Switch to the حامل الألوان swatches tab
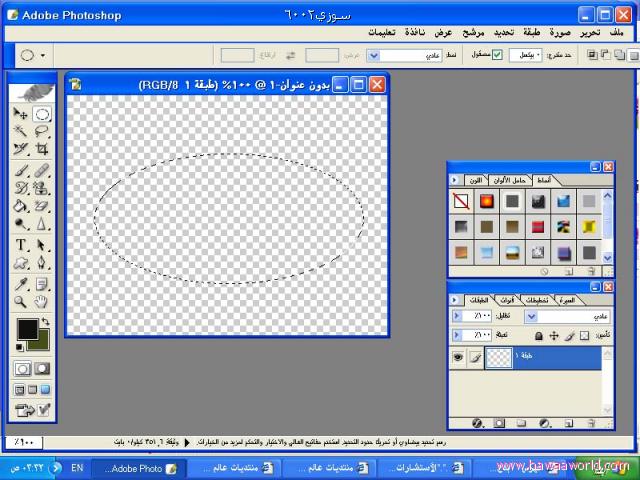 tap(517, 180)
